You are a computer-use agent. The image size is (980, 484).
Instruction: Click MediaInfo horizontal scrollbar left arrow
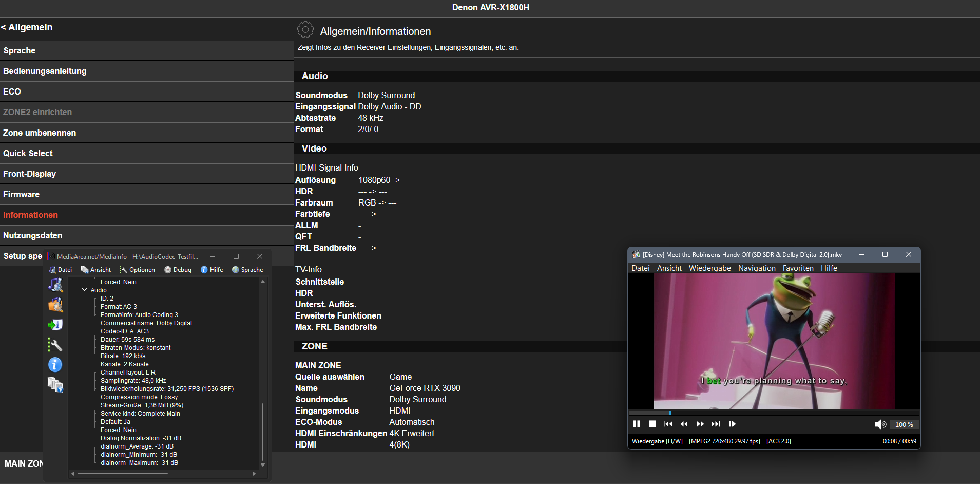click(73, 474)
